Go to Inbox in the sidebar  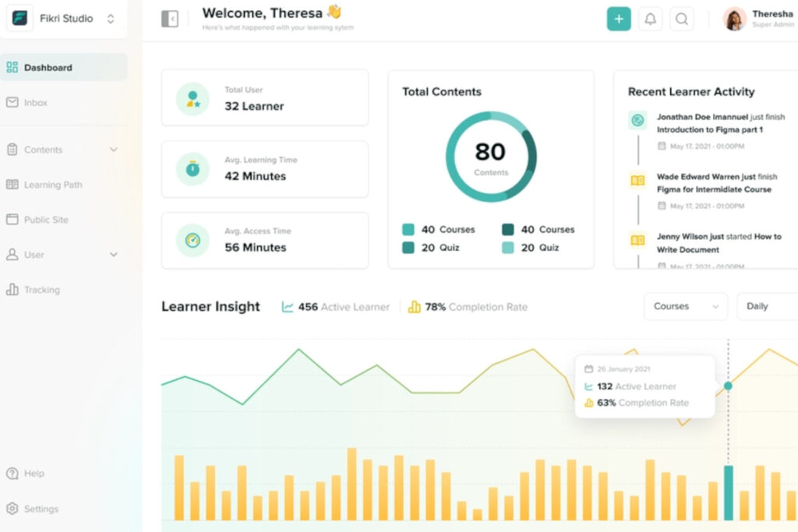click(36, 103)
